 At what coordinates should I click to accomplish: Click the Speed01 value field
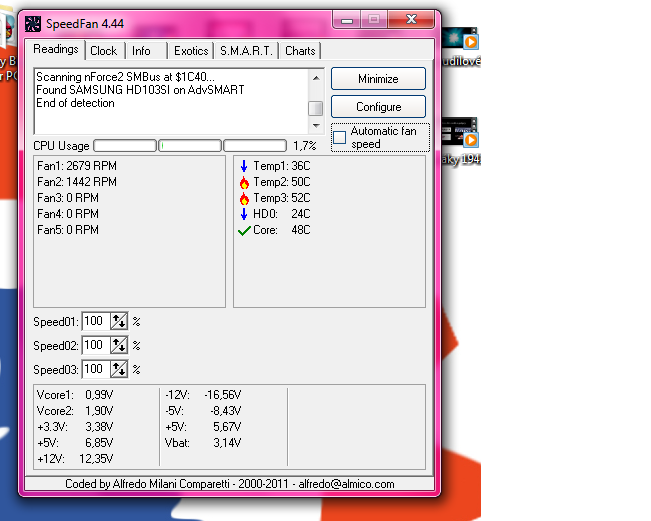coord(96,321)
